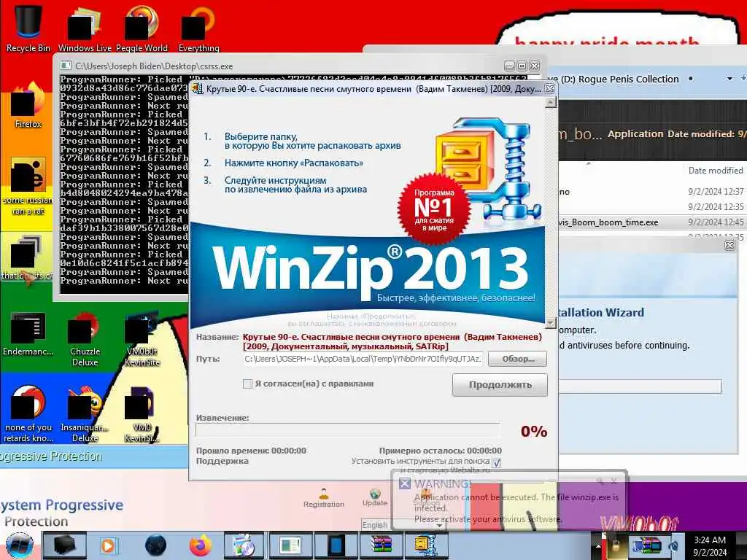
Task: Expand the Explorer address bar dropdown arrow
Action: click(729, 79)
